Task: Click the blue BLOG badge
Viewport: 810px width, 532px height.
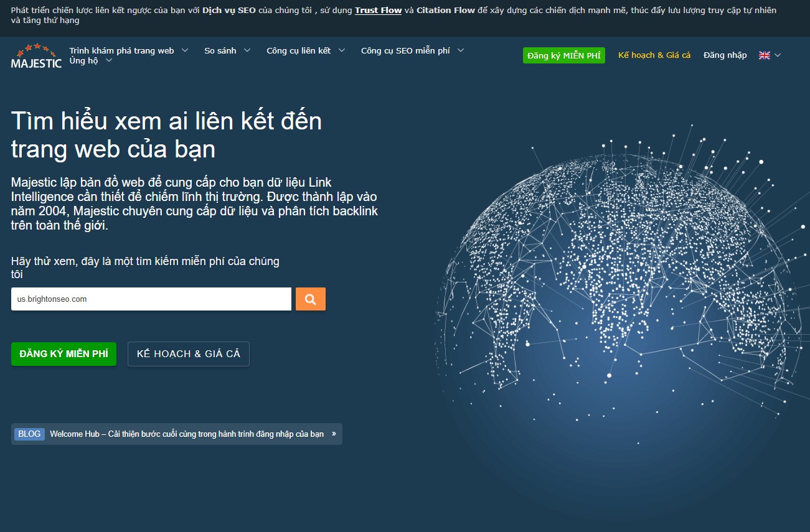Action: (x=29, y=434)
